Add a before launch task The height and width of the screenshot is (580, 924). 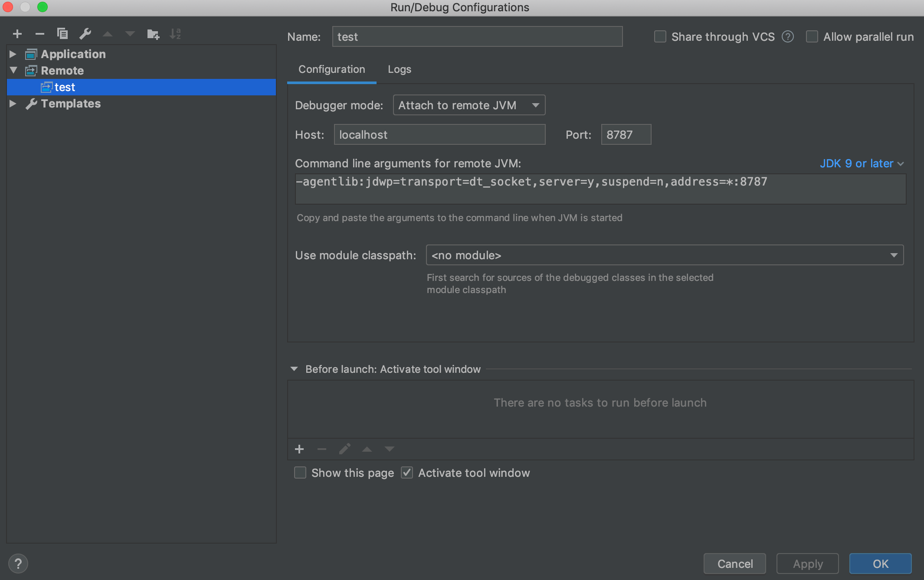tap(299, 449)
